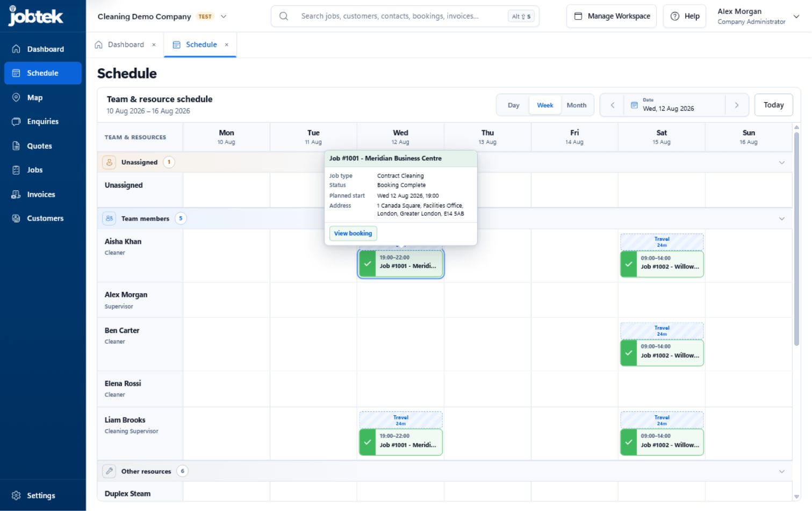
Task: Switch to Month view
Action: 577,105
